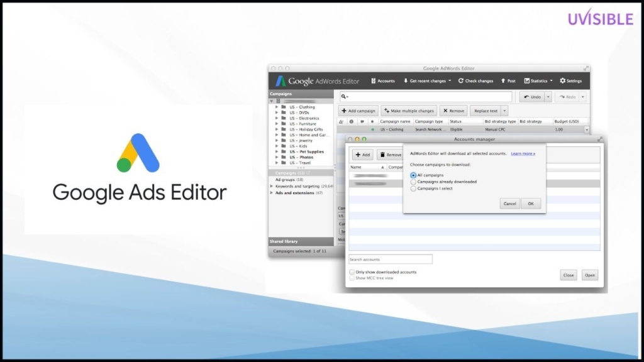The width and height of the screenshot is (644, 362).
Task: Select Campaigns (11) in the type list
Action: (301, 173)
